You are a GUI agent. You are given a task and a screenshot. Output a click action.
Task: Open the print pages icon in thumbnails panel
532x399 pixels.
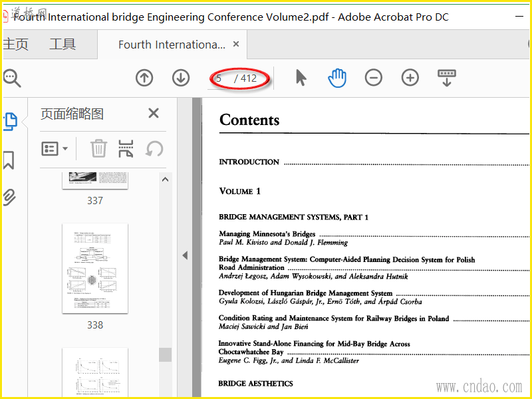click(x=126, y=148)
